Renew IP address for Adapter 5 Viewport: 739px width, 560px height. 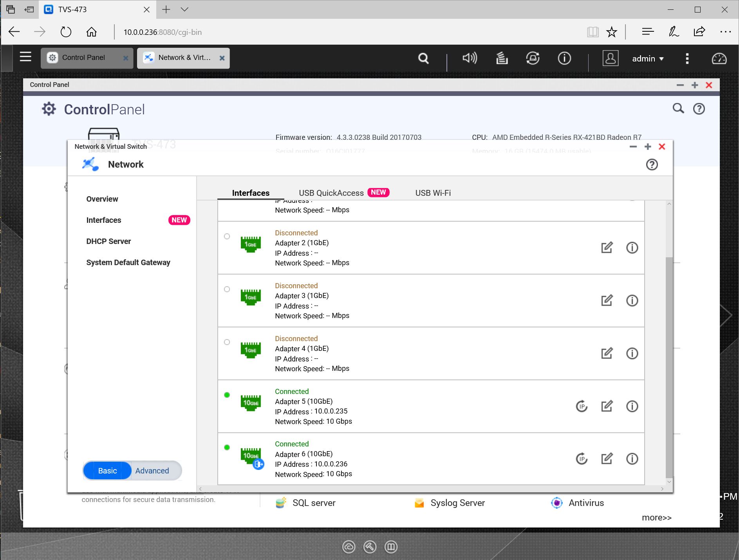582,406
